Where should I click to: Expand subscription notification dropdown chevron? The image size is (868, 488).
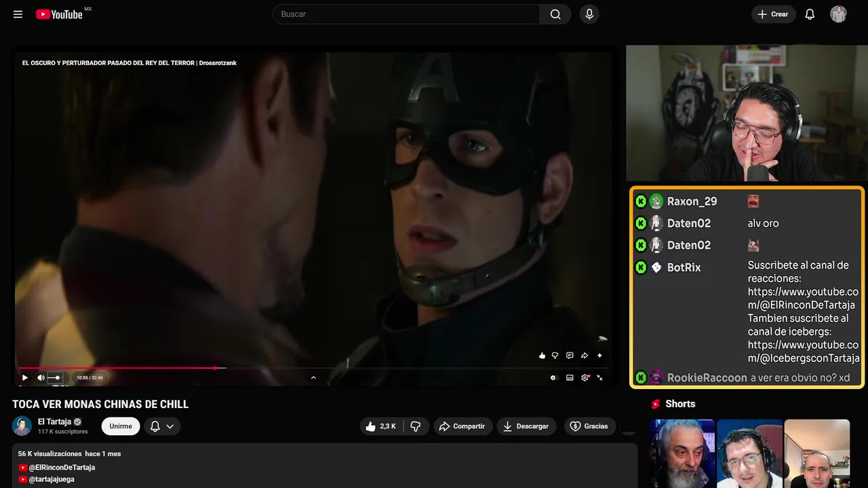pyautogui.click(x=170, y=426)
